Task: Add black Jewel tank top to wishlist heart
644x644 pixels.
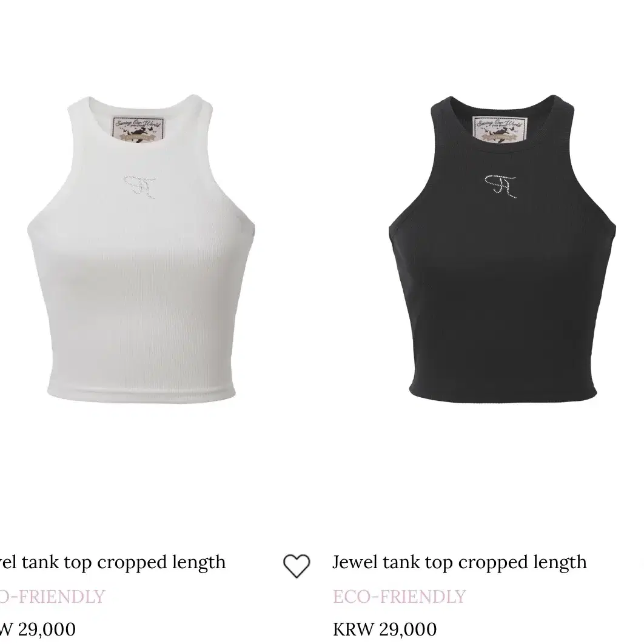Action: point(297,566)
